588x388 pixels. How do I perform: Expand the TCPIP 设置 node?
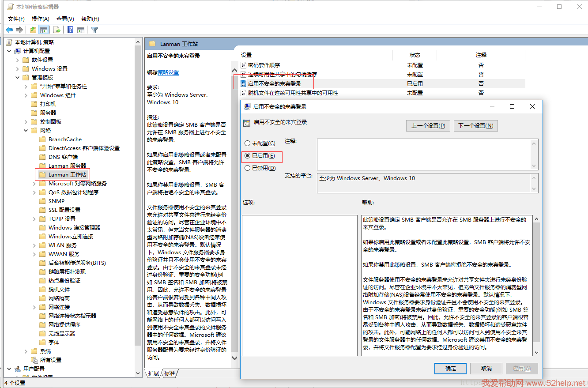[34, 219]
